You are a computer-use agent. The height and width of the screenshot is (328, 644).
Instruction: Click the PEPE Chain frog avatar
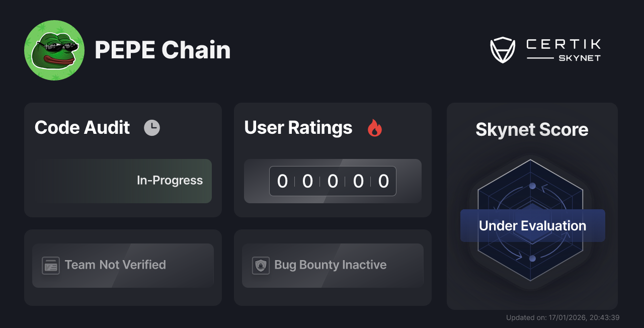54,50
